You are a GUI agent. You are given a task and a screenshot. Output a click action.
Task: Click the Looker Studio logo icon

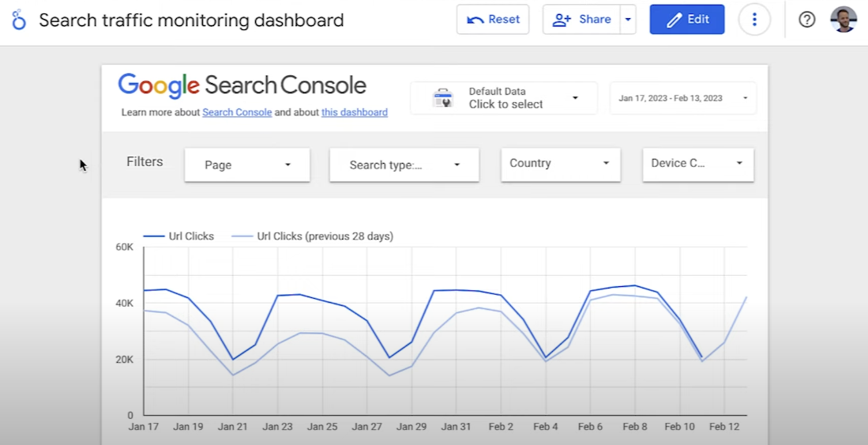[x=19, y=20]
